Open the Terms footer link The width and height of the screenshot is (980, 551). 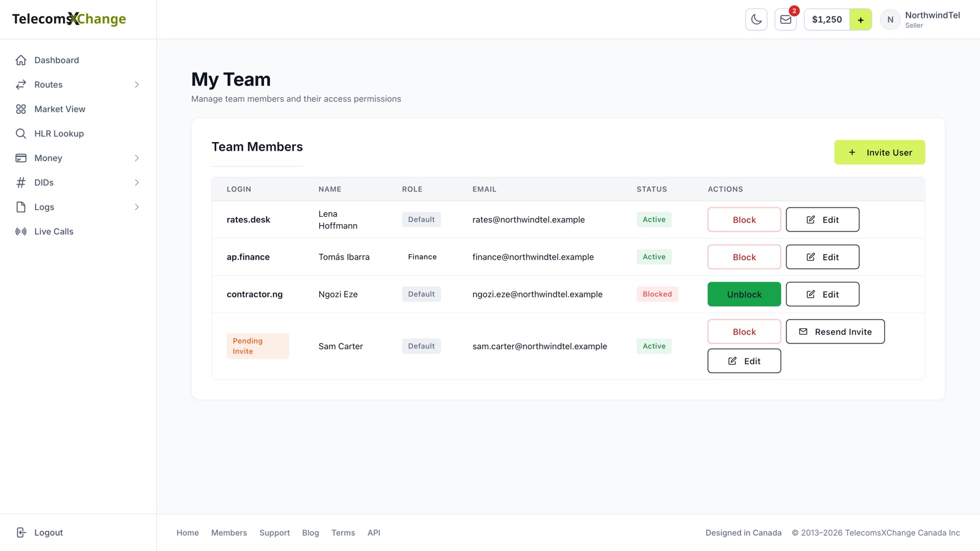point(343,533)
